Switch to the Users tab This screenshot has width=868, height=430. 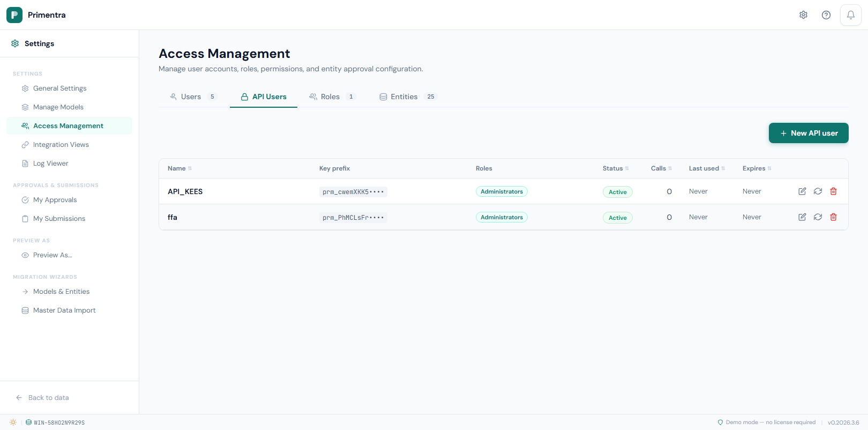click(x=191, y=97)
